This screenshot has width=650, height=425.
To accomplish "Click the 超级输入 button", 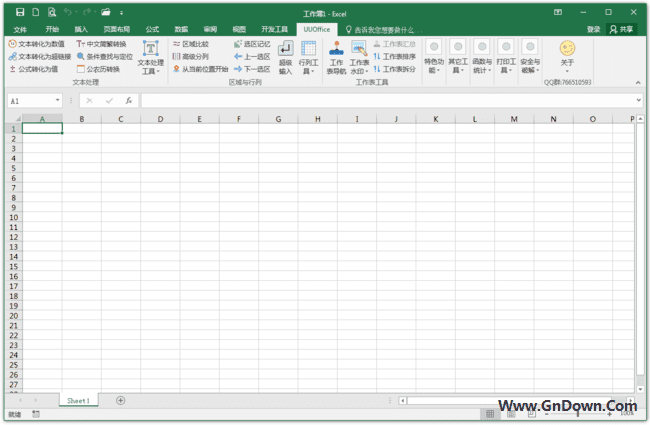I will click(285, 57).
